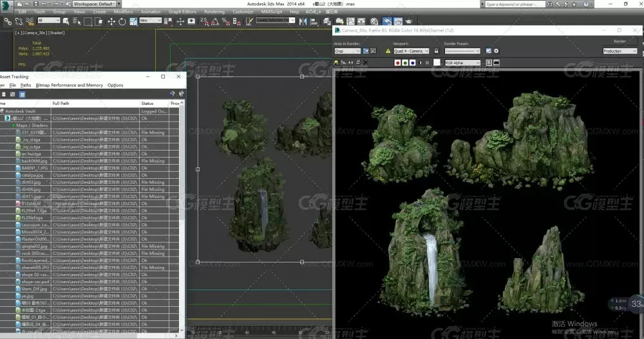Image resolution: width=644 pixels, height=339 pixels.
Task: Enable the Red channel button
Action: [397, 63]
